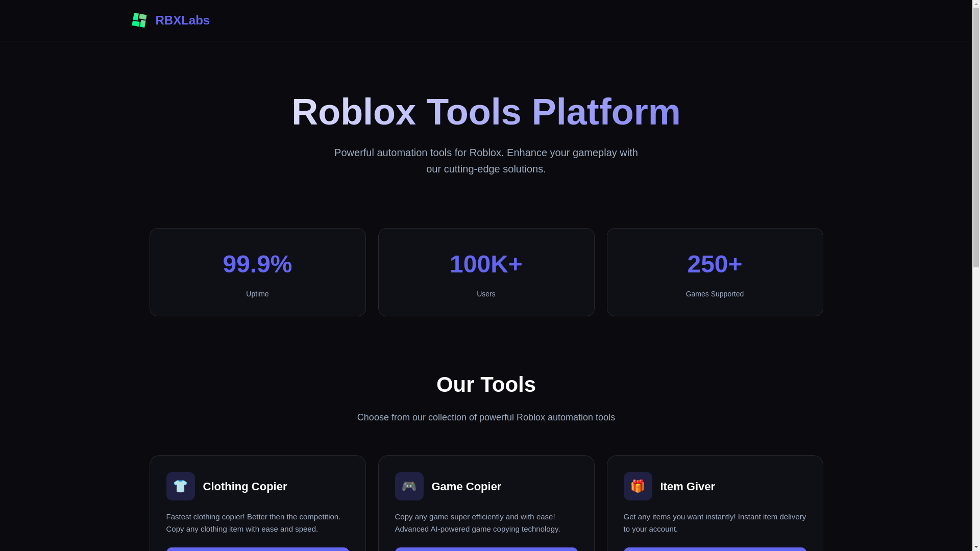The height and width of the screenshot is (551, 980).
Task: Click the Our Tools heading
Action: (x=486, y=384)
